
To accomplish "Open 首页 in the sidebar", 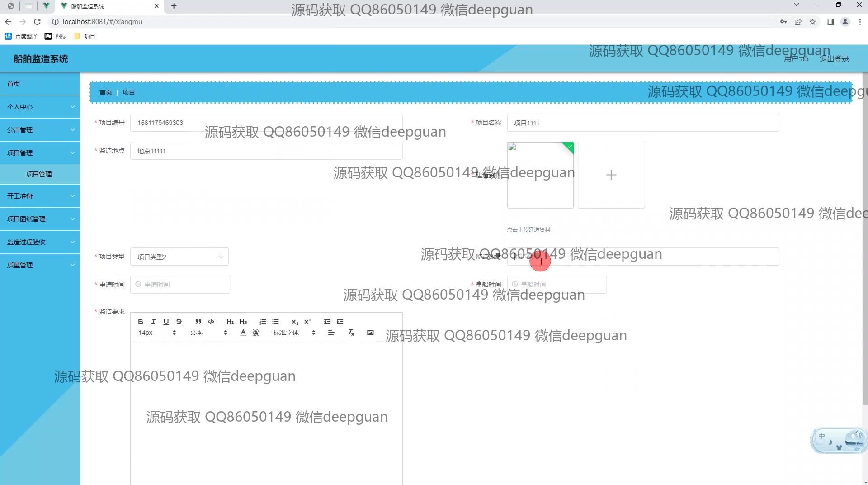I will [x=40, y=84].
